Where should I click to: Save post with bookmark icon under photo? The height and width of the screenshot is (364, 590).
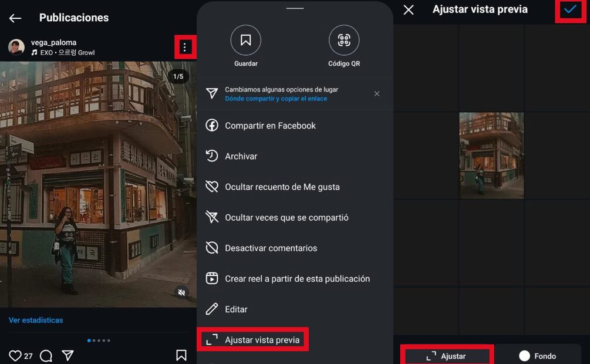pyautogui.click(x=181, y=355)
